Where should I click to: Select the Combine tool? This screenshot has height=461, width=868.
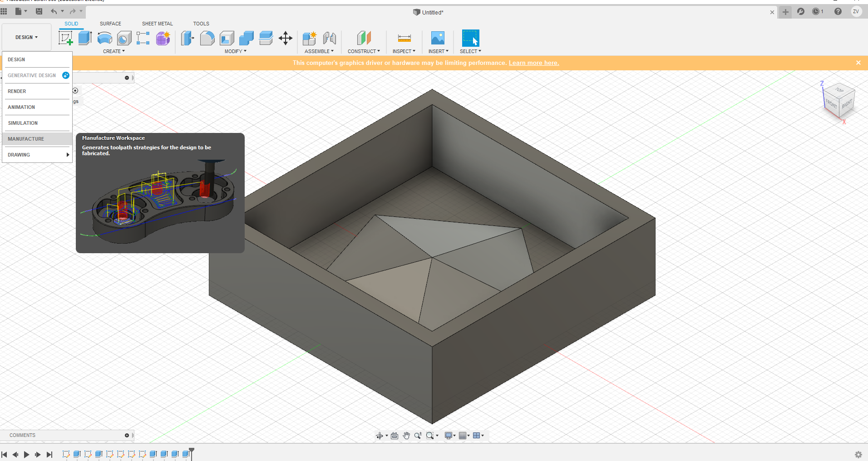[247, 38]
